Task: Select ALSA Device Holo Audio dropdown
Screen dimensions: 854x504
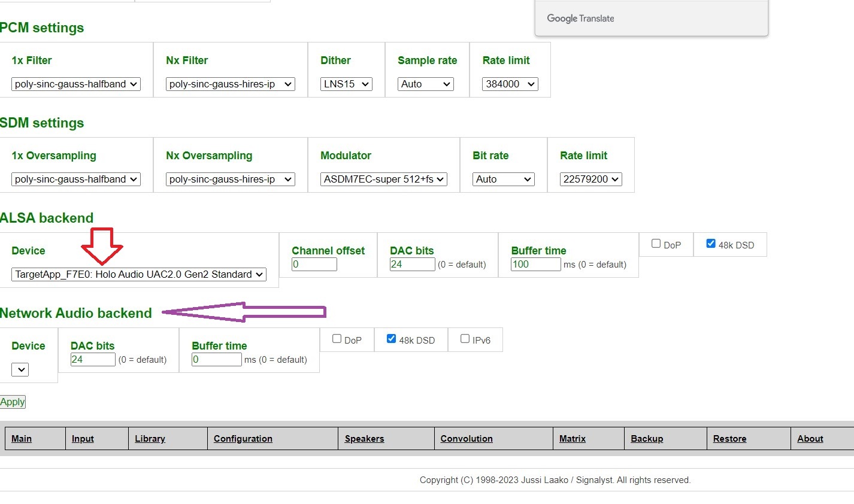Action: (139, 275)
